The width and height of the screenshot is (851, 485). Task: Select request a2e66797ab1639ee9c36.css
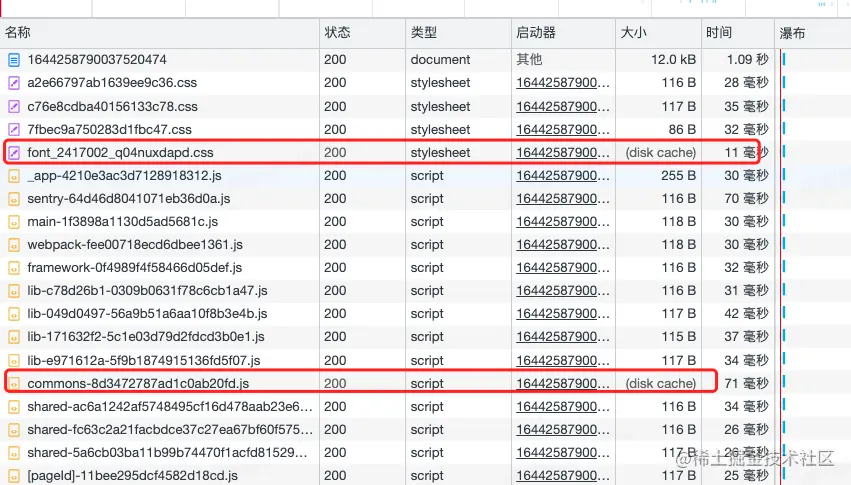point(112,83)
